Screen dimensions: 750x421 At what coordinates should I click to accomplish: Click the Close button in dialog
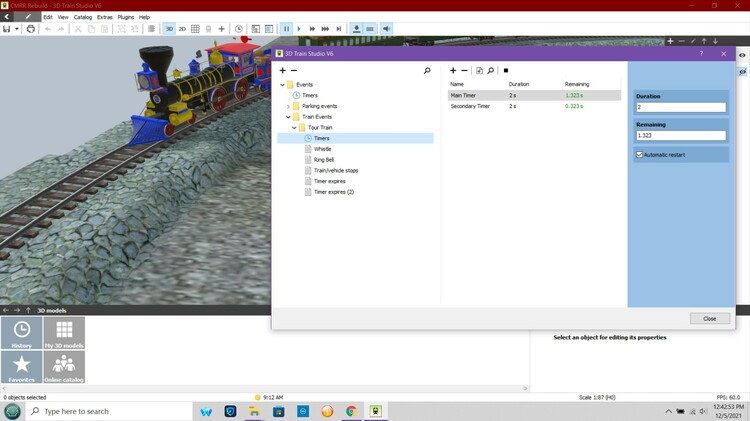[709, 318]
